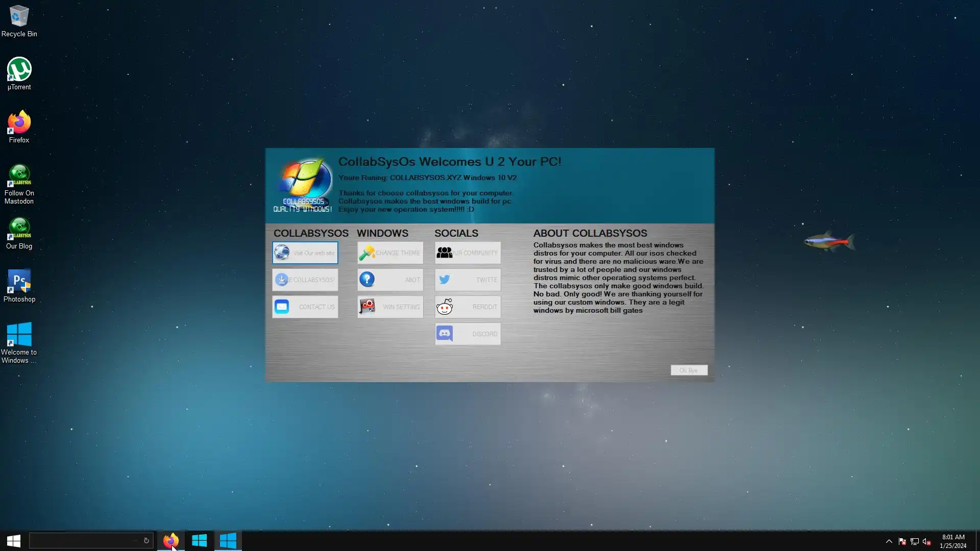Click the Our Community button

pos(468,253)
